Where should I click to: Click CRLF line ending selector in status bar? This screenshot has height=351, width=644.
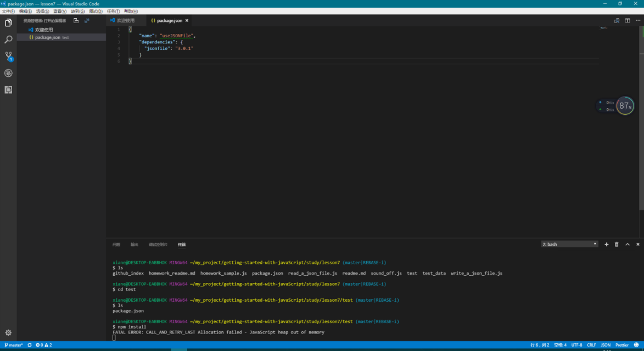click(591, 345)
